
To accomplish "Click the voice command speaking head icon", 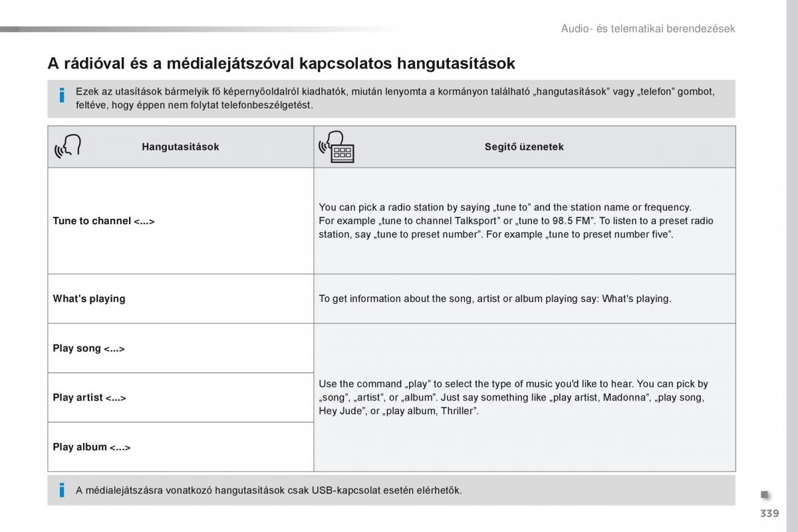I will (x=68, y=147).
